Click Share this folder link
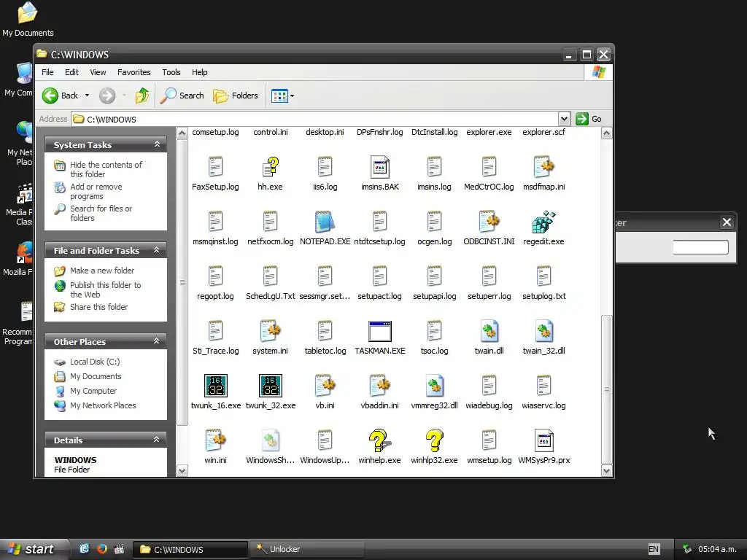Viewport: 747px width, 560px height. 98,307
